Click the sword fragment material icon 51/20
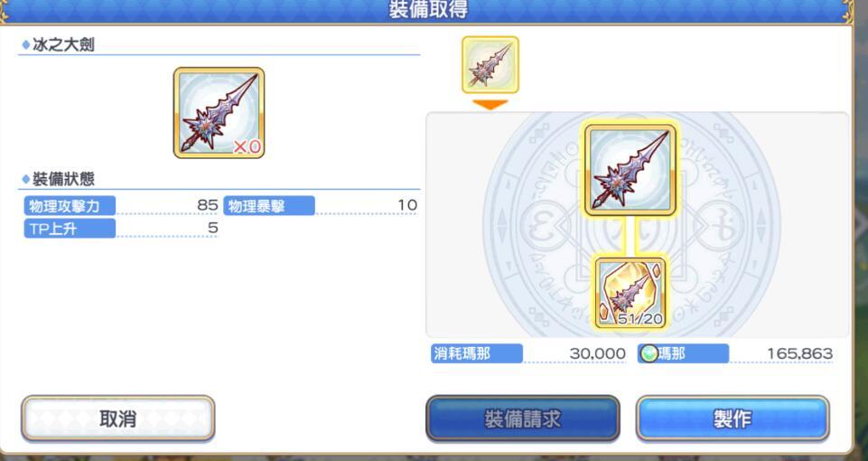The width and height of the screenshot is (868, 461). coord(630,293)
